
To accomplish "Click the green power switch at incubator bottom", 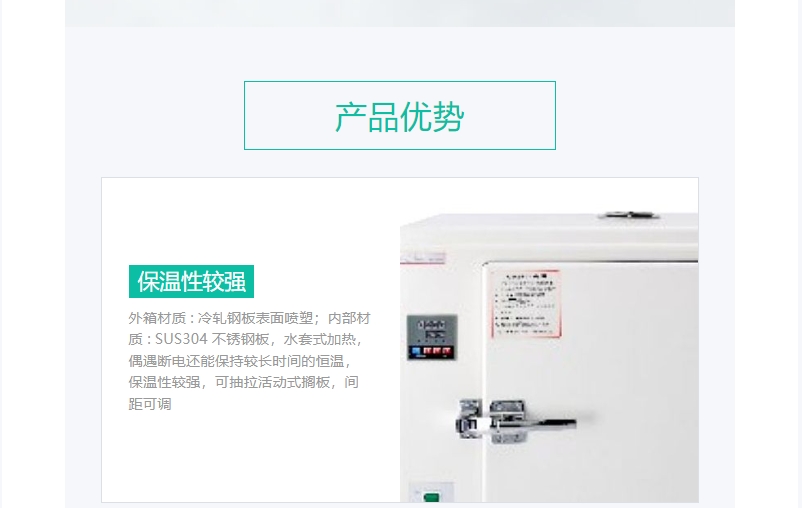I will pyautogui.click(x=431, y=496).
